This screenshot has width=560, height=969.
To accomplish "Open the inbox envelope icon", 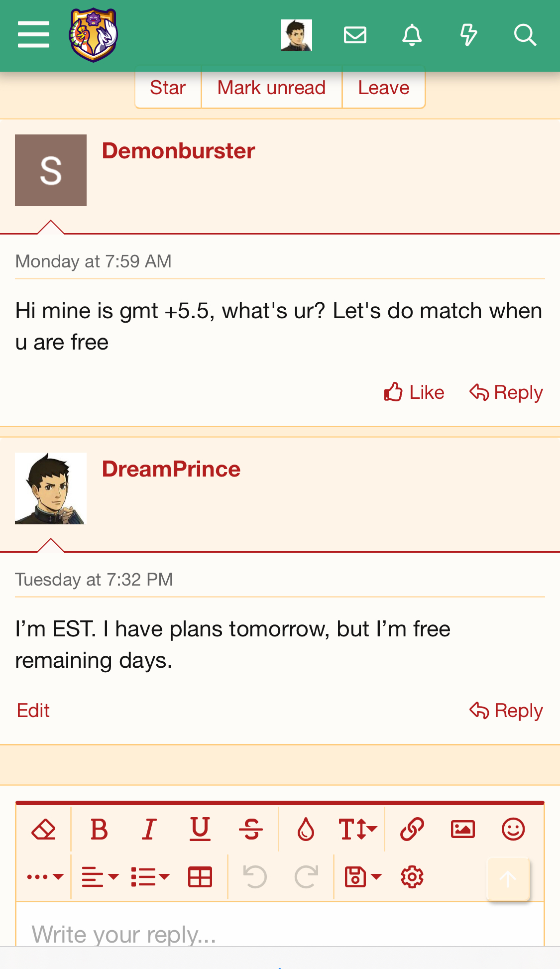I will pyautogui.click(x=355, y=35).
